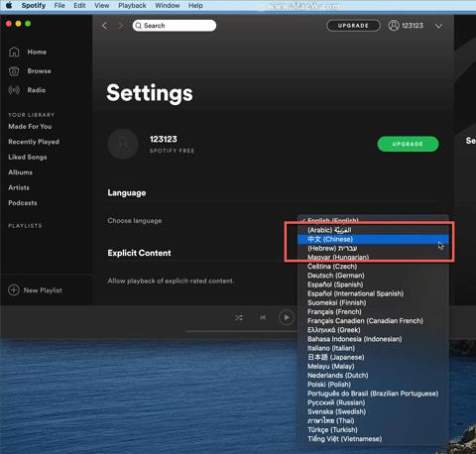
Task: Open the Window menu
Action: point(168,5)
